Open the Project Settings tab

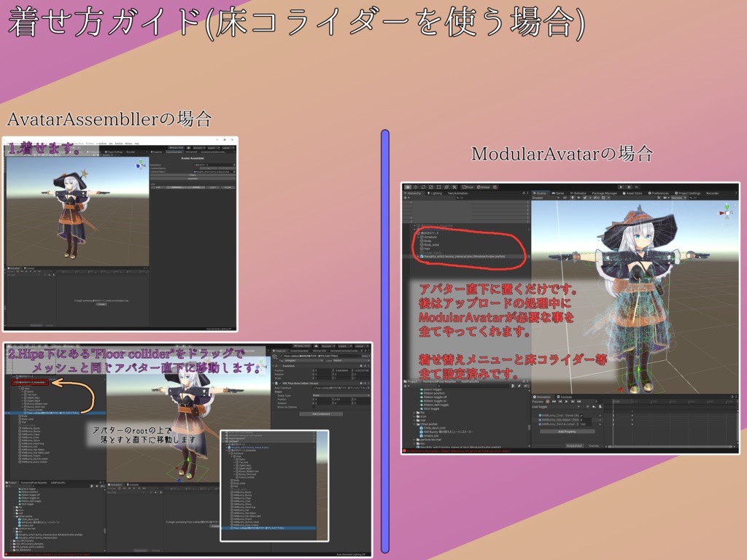(687, 193)
